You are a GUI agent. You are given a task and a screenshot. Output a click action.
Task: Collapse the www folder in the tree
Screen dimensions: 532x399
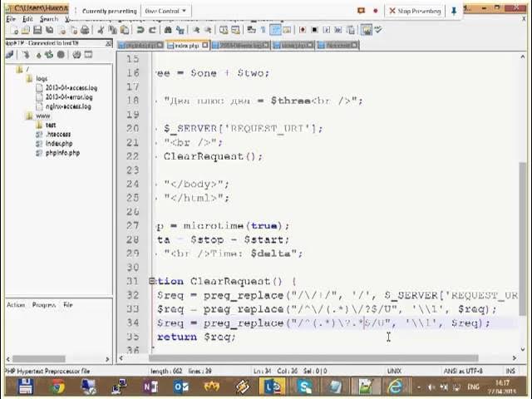click(30, 116)
